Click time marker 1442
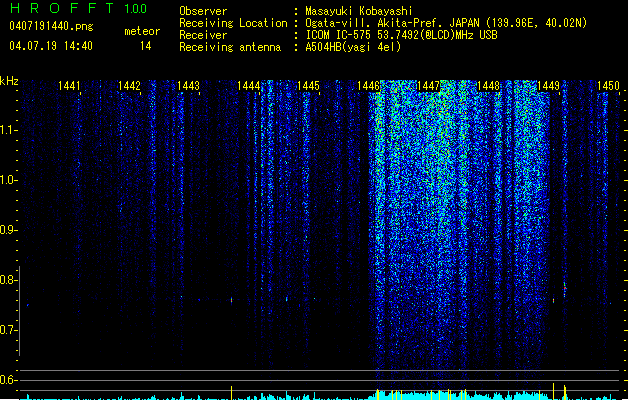This screenshot has height=400, width=629. [x=129, y=86]
